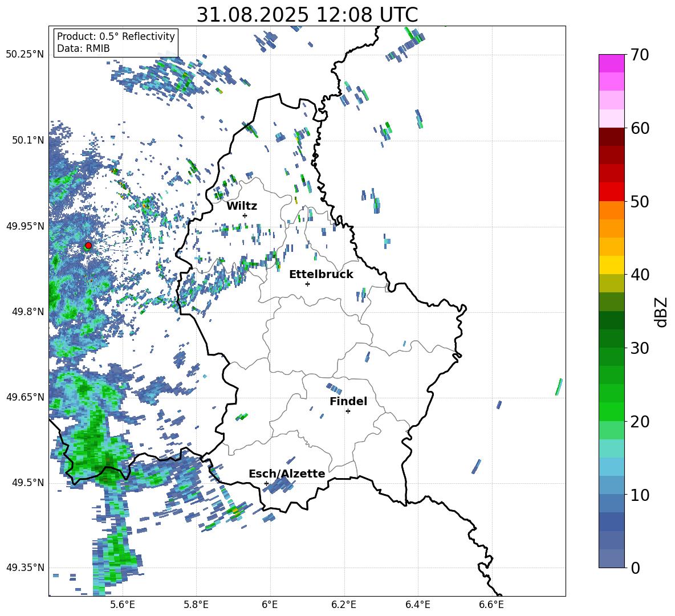Click the colorbar tick label 10
This screenshot has height=616, width=675.
pyautogui.click(x=640, y=495)
